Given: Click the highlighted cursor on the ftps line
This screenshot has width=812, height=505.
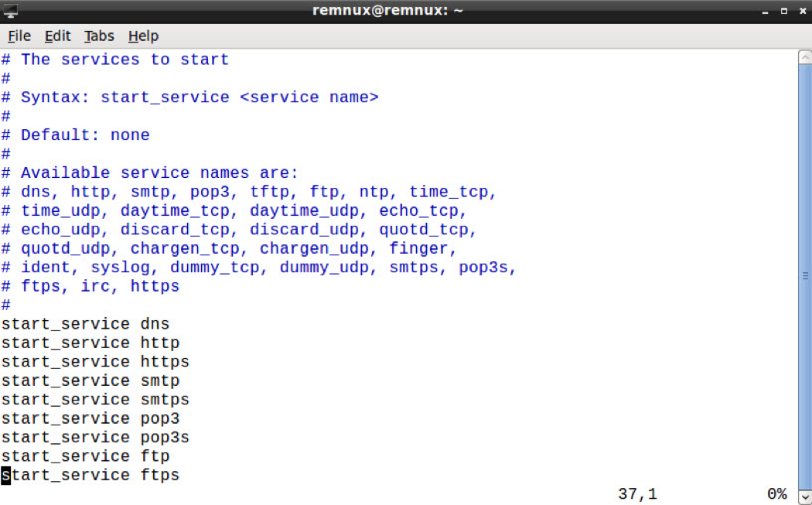Looking at the screenshot, I should [x=5, y=476].
